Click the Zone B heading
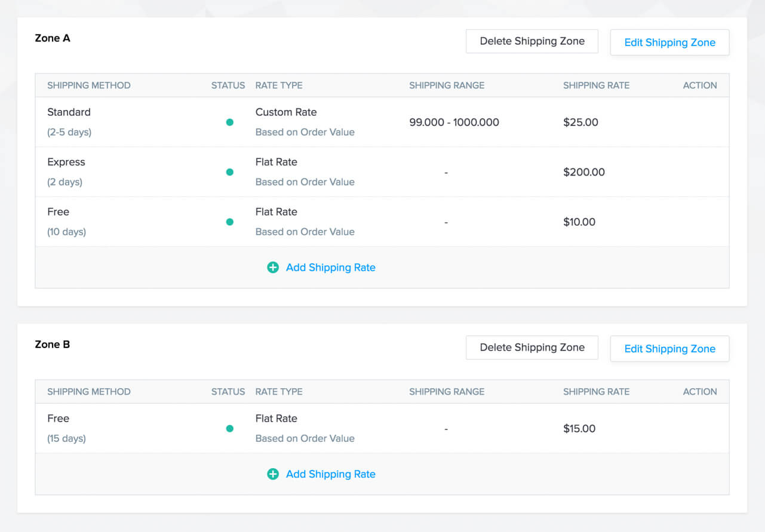Viewport: 765px width, 532px height. (53, 345)
